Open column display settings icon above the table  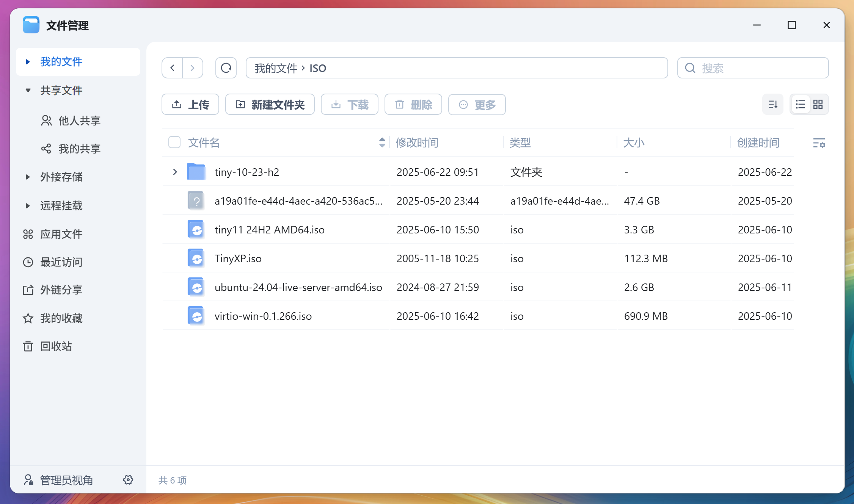click(819, 144)
